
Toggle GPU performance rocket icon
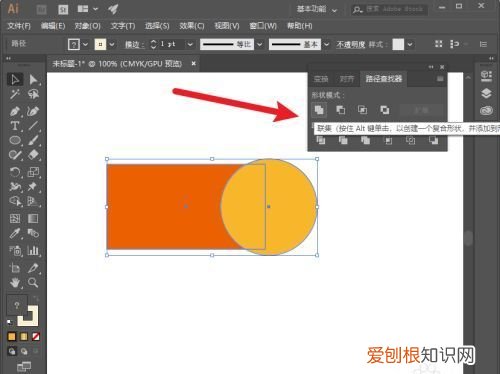point(113,9)
